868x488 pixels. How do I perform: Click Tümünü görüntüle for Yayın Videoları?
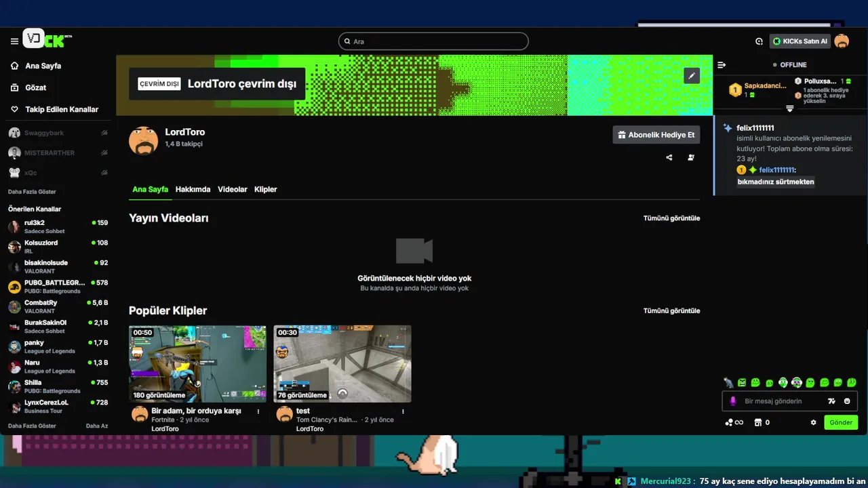pyautogui.click(x=671, y=218)
